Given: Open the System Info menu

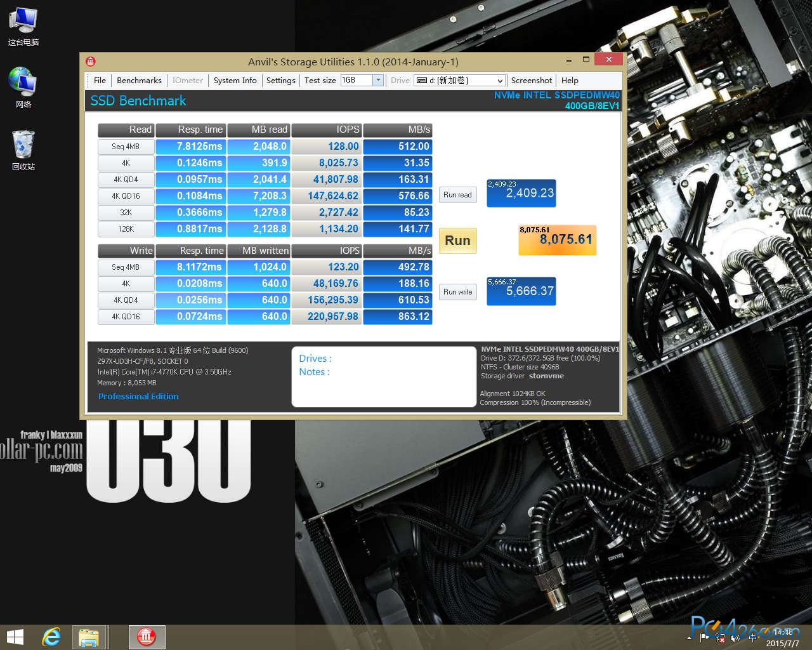Looking at the screenshot, I should tap(235, 81).
